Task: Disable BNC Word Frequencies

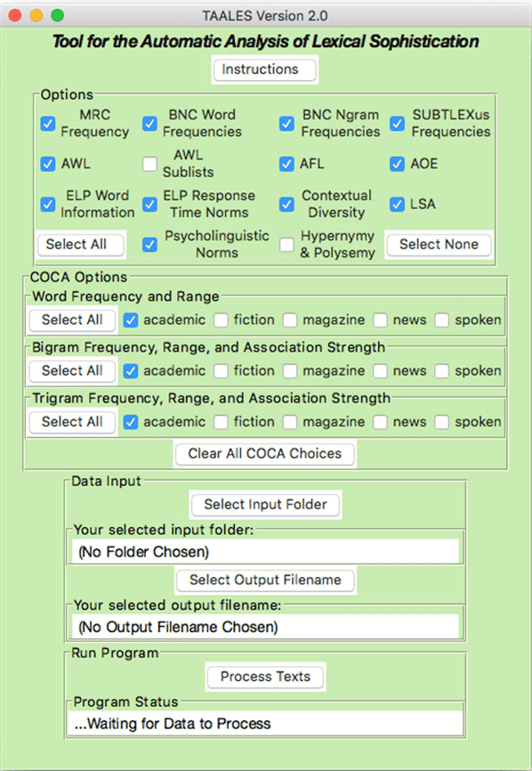Action: (x=149, y=124)
